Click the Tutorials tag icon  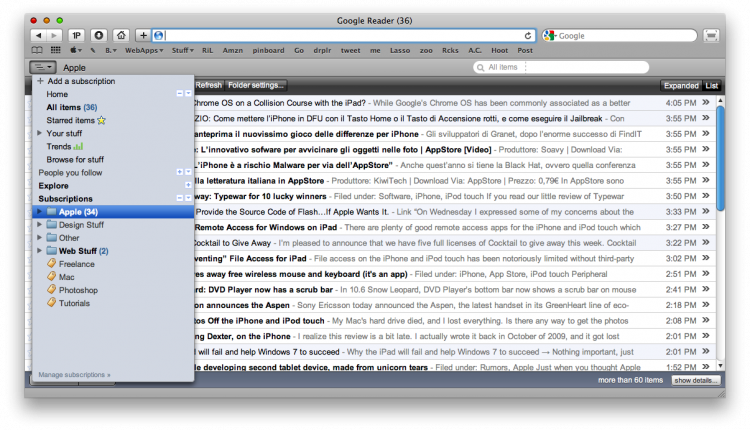point(52,302)
